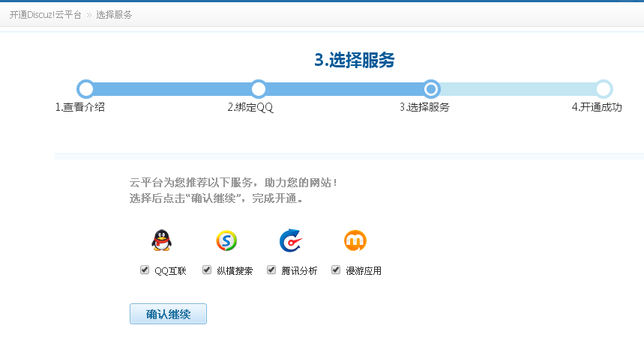Click the large 3.选择服务 heading
Image resolution: width=644 pixels, height=343 pixels.
355,60
